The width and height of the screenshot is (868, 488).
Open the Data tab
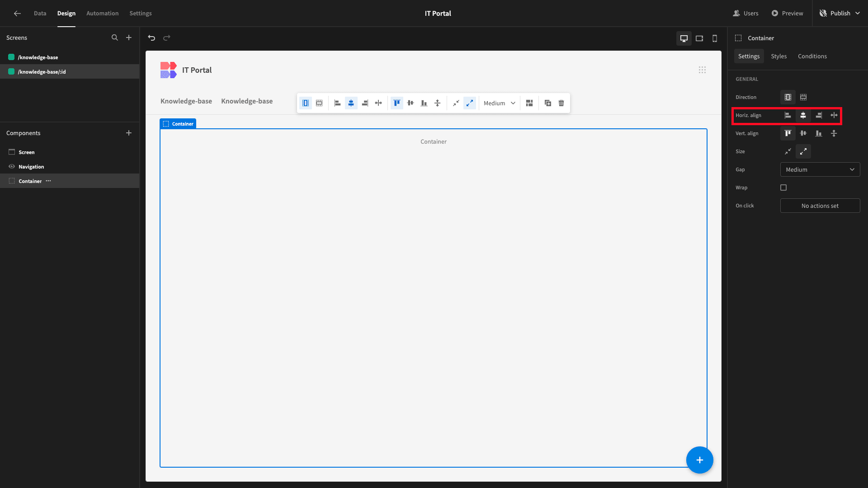pos(40,13)
